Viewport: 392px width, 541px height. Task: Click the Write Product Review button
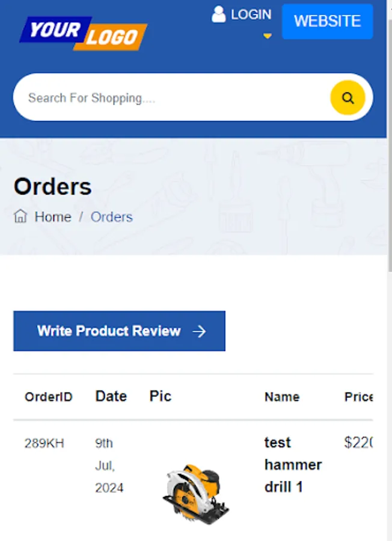(x=120, y=331)
